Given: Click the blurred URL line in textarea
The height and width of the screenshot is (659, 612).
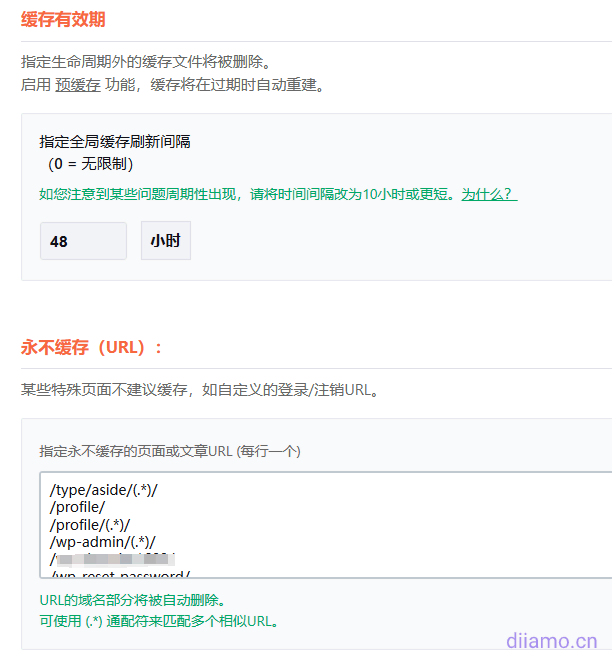Looking at the screenshot, I should pos(112,558).
